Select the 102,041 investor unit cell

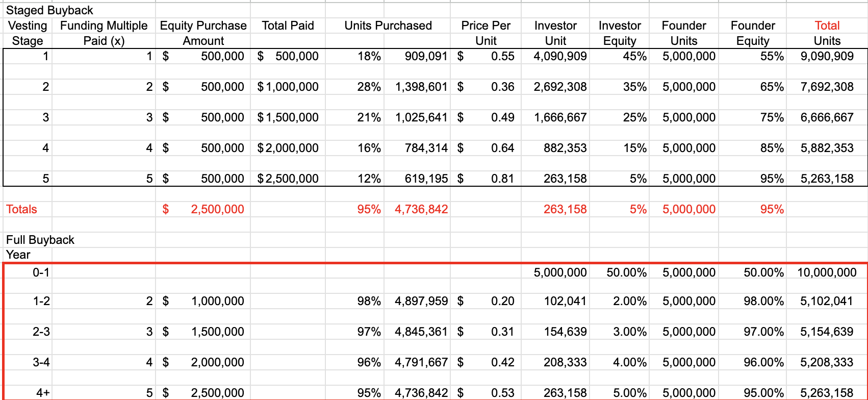point(565,301)
